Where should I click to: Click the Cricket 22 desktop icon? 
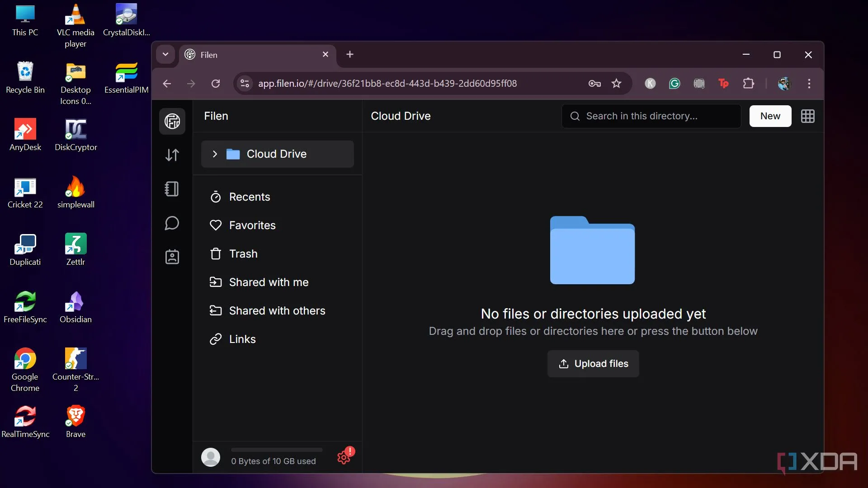[x=25, y=192]
